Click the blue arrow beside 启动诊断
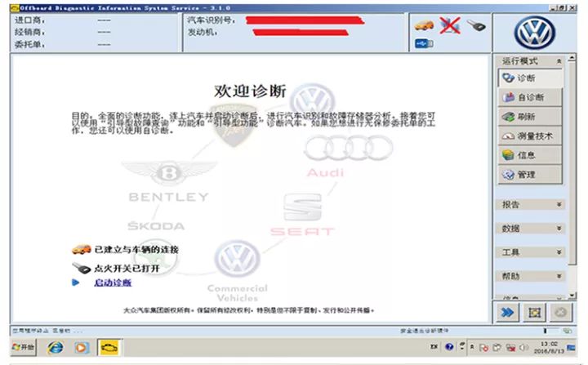The height and width of the screenshot is (365, 588). coord(75,283)
